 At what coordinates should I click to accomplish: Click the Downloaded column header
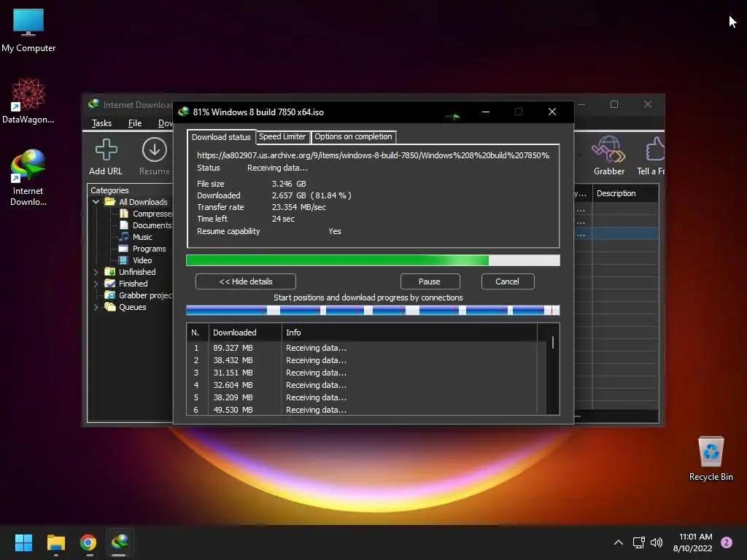pos(245,332)
